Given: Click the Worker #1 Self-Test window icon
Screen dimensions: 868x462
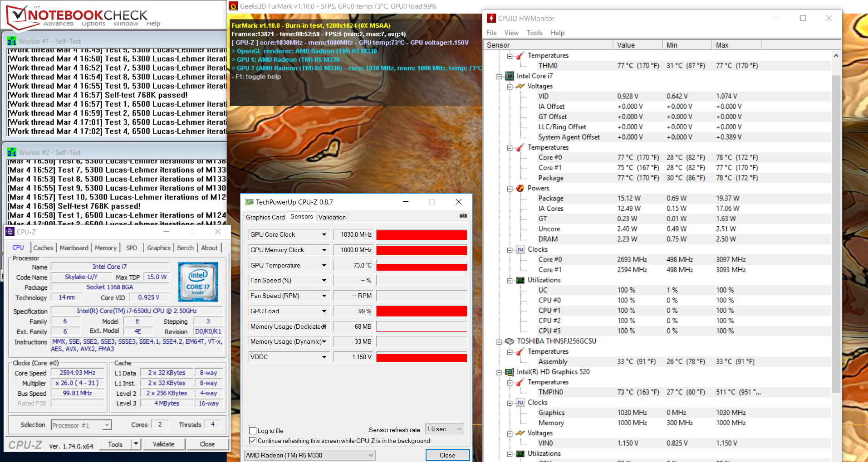Looking at the screenshot, I should (11, 41).
